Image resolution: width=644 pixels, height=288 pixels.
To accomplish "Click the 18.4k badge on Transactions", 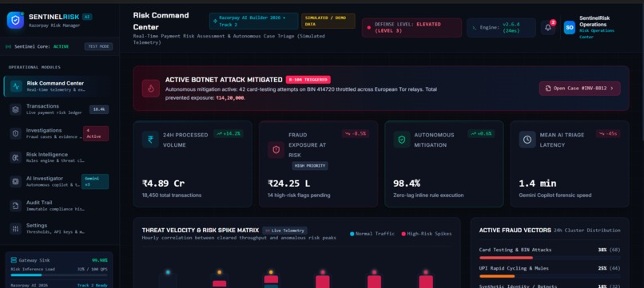I will click(99, 109).
